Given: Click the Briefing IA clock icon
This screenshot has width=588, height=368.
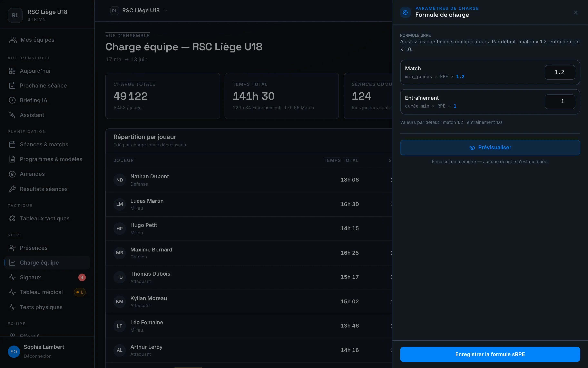Looking at the screenshot, I should pos(12,100).
